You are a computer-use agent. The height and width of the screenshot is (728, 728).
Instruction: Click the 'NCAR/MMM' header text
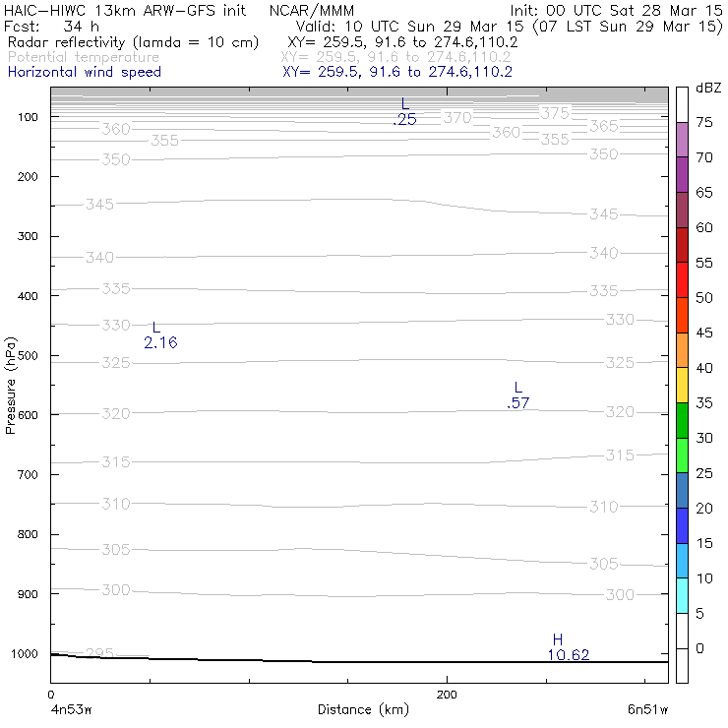tap(312, 10)
